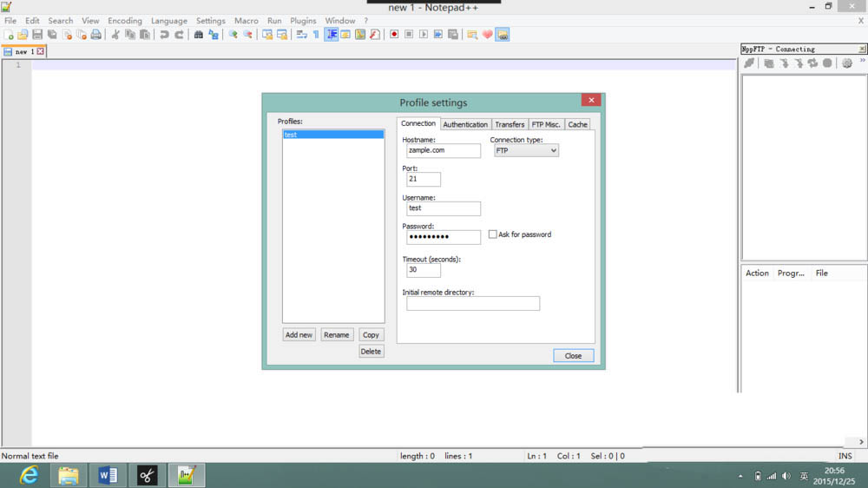
Task: Click the Undo arrow icon
Action: [x=164, y=35]
